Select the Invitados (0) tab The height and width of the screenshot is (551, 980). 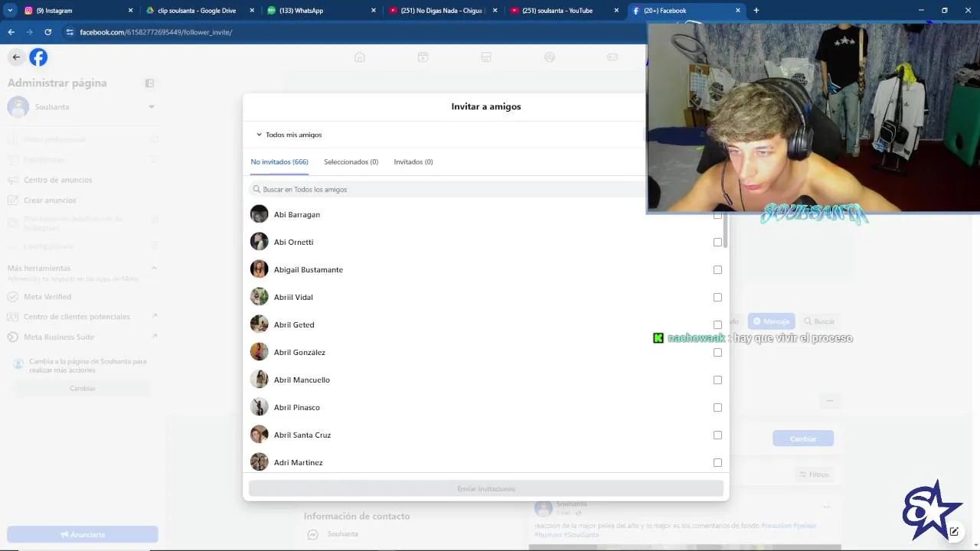tap(413, 162)
